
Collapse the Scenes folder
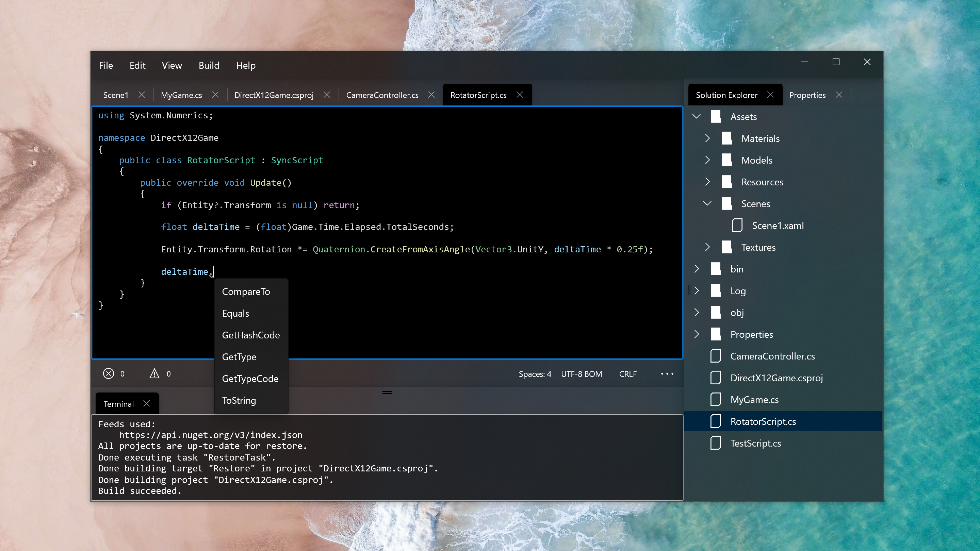click(x=707, y=203)
